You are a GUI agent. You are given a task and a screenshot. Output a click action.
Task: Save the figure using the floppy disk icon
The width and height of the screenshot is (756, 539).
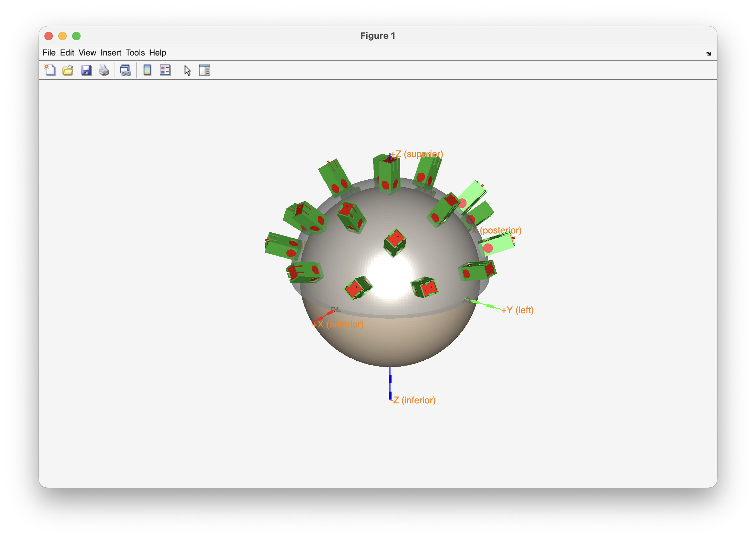tap(86, 70)
